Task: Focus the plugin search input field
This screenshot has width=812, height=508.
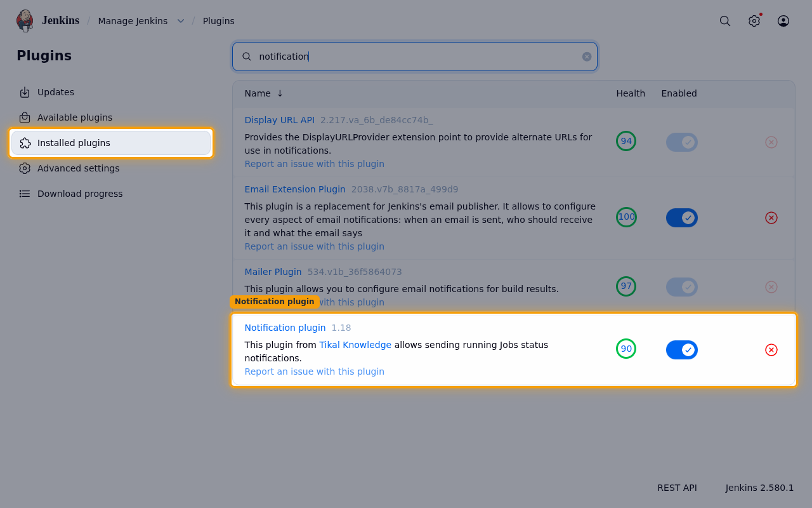Action: (415, 57)
